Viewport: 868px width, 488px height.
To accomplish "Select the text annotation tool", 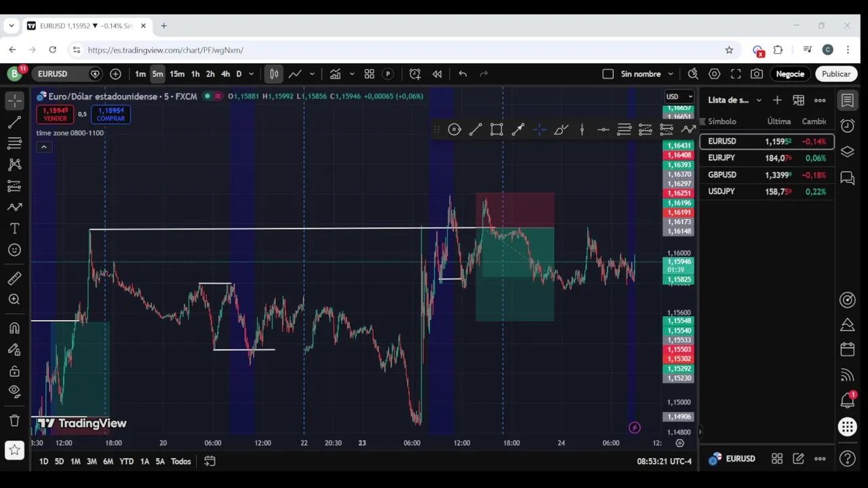I will tap(14, 228).
